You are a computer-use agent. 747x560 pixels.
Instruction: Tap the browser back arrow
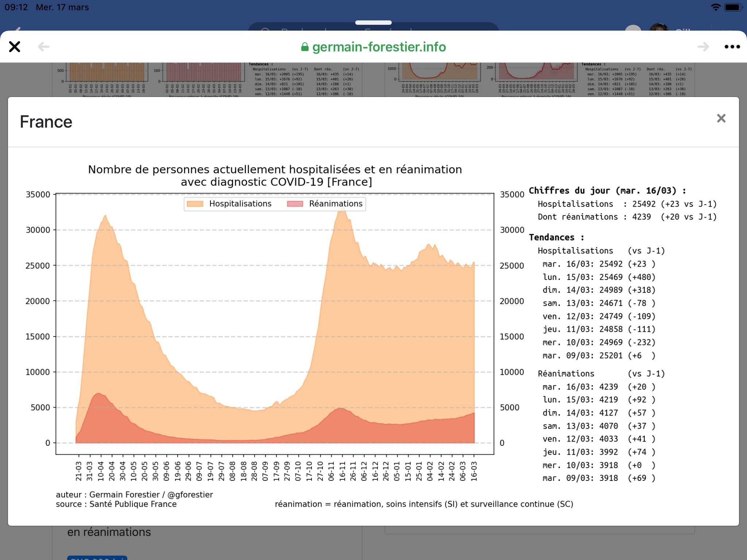[x=44, y=47]
